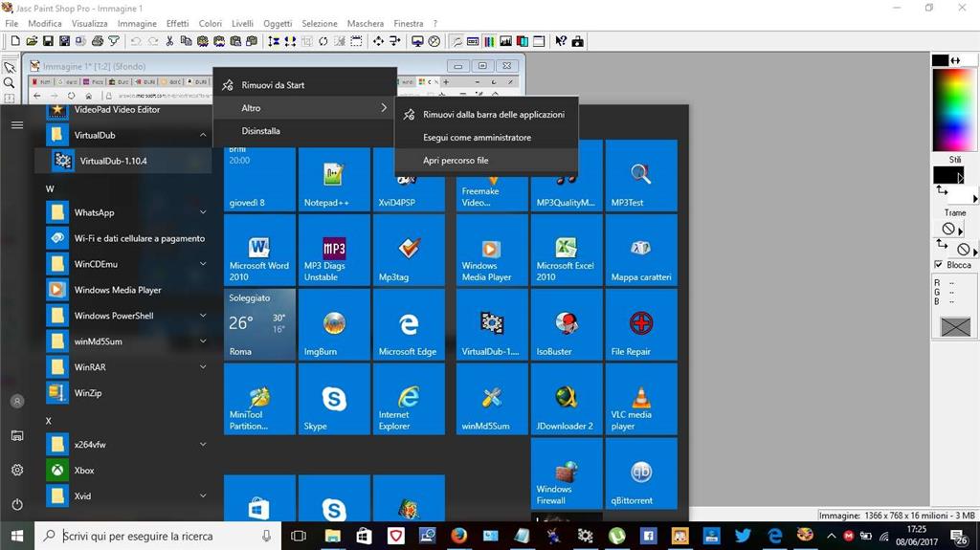Image resolution: width=980 pixels, height=550 pixels.
Task: Click the New image toolbar icon
Action: click(15, 41)
